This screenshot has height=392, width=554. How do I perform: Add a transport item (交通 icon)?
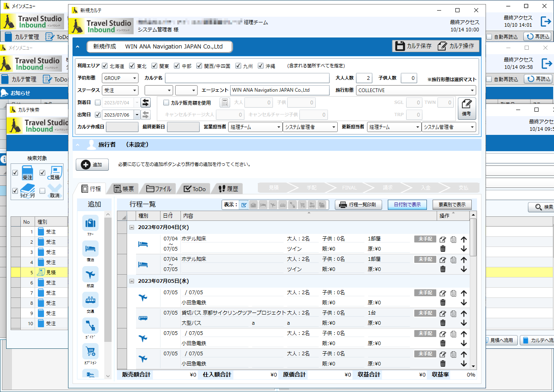[90, 300]
